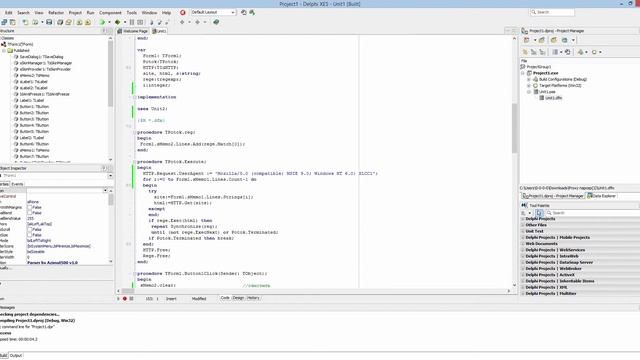Open the Tools menu
This screenshot has height=360, width=640.
[131, 13]
